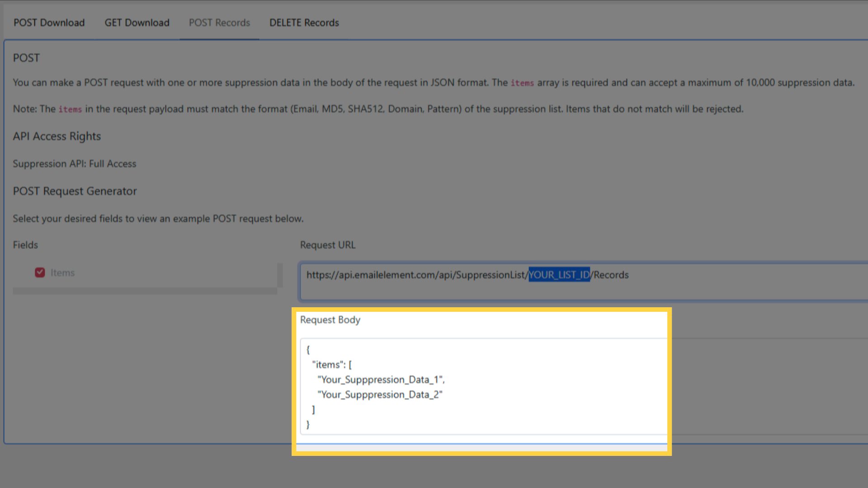Uncheck the Items field checkbox
Viewport: 868px width, 488px height.
point(40,272)
